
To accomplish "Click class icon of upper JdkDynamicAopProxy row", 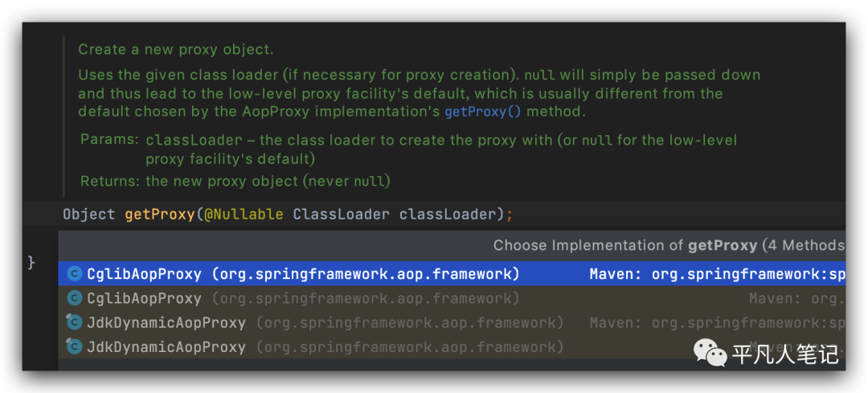I will click(75, 323).
